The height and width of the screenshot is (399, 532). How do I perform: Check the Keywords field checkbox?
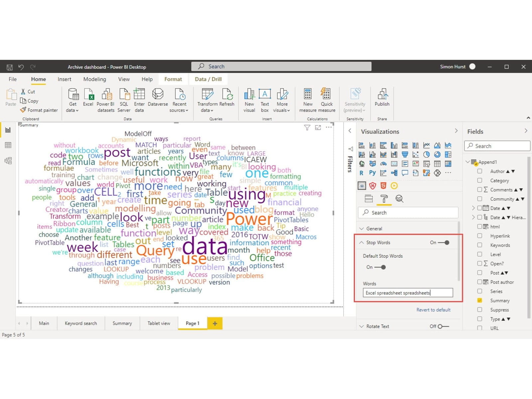(x=479, y=245)
